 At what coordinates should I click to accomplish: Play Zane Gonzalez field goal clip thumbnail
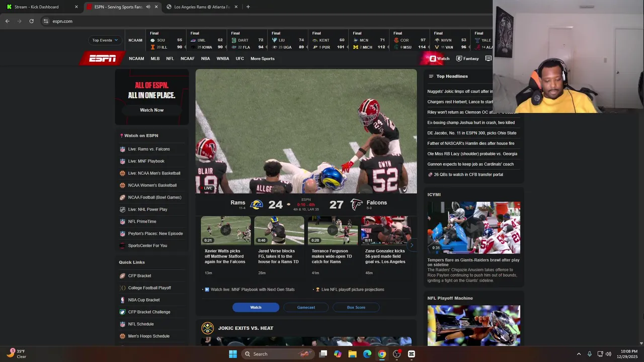point(386,230)
